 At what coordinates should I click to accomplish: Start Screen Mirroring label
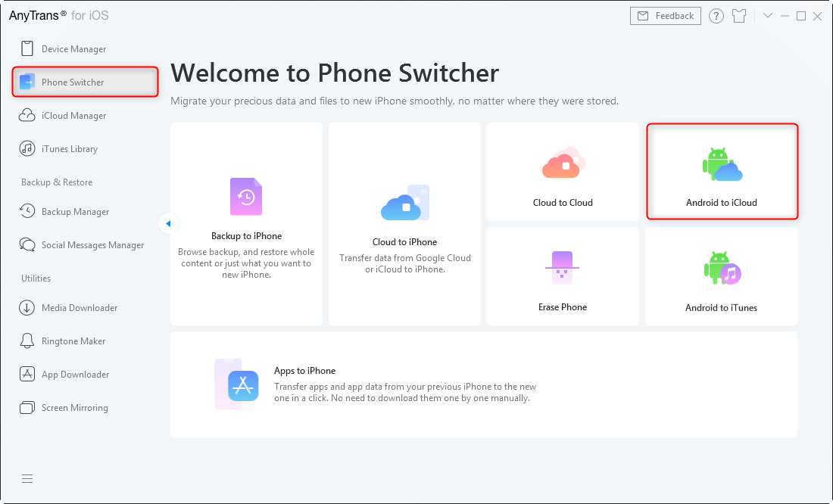(x=75, y=408)
